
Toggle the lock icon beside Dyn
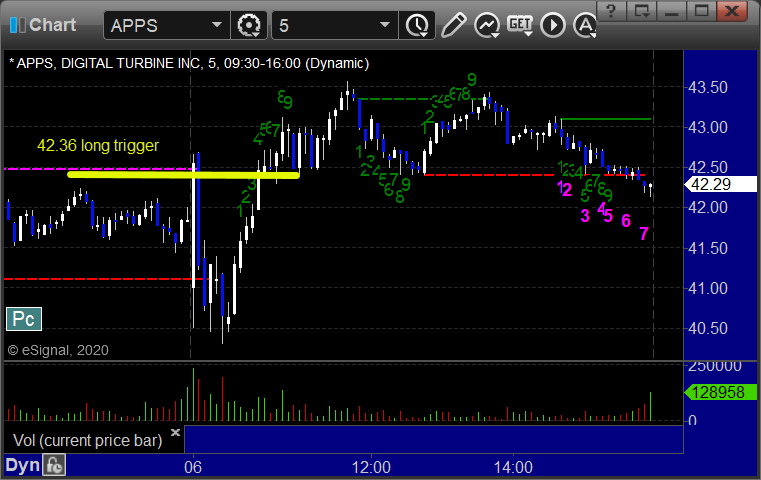pos(54,465)
